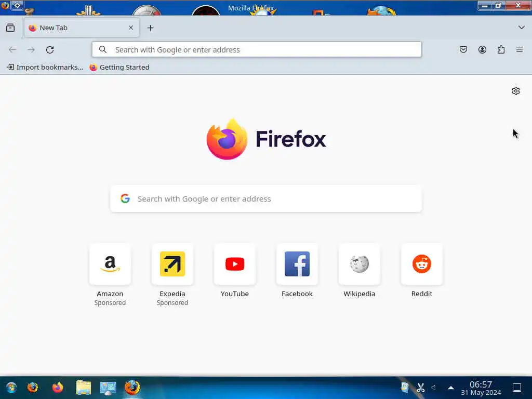Screen dimensions: 532x399
Task: Focus the top URL address bar
Action: [257, 49]
